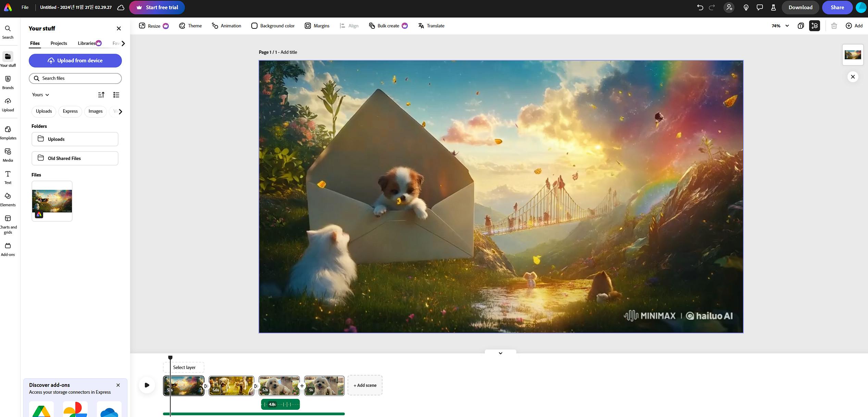Viewport: 868px width, 417px height.
Task: Click the green 4.8s audio clip
Action: [x=280, y=404]
